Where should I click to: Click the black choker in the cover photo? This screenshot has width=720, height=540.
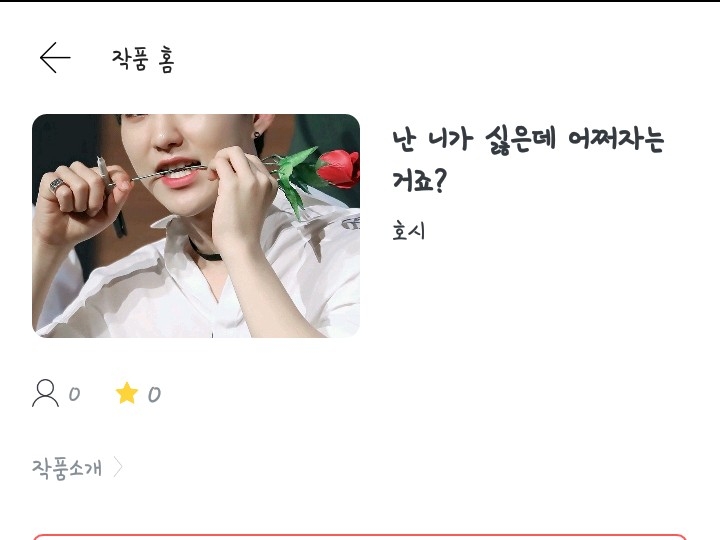click(x=205, y=252)
